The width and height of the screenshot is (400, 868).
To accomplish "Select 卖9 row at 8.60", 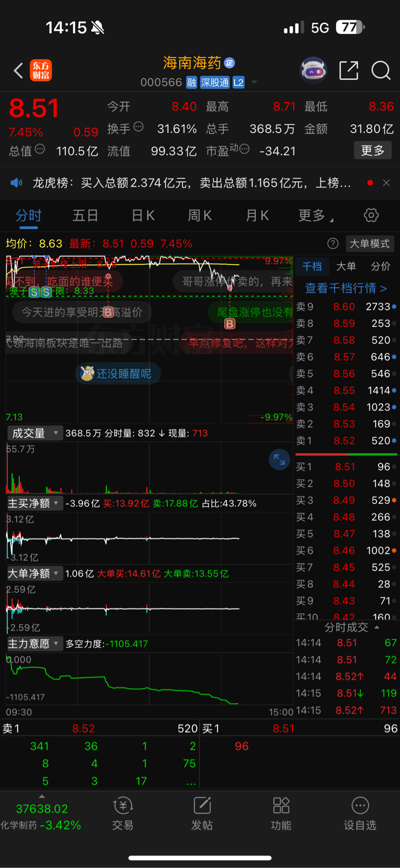I will pyautogui.click(x=346, y=307).
